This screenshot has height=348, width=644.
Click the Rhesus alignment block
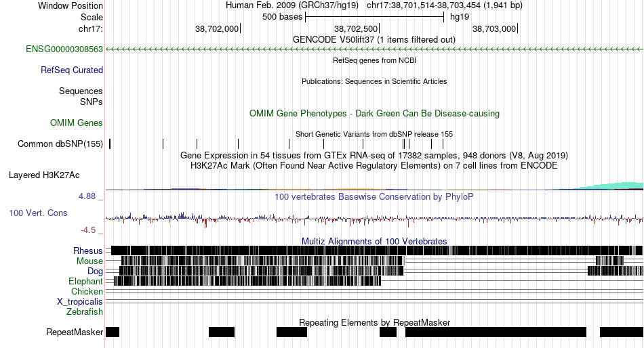click(377, 251)
